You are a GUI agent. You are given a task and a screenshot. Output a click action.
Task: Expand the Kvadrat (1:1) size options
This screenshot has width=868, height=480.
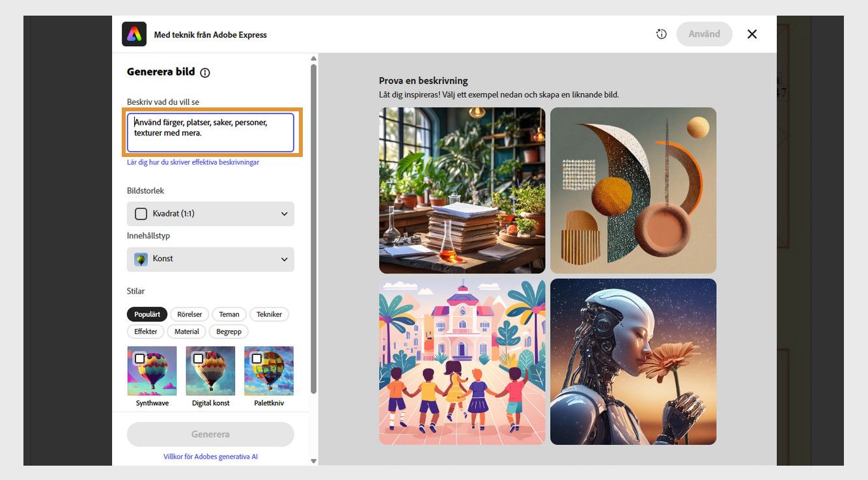click(x=283, y=214)
